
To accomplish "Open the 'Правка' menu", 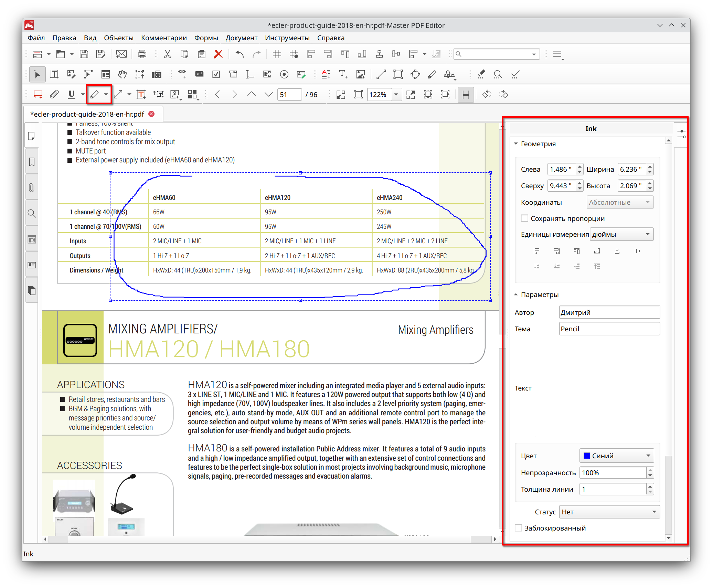I will point(64,38).
